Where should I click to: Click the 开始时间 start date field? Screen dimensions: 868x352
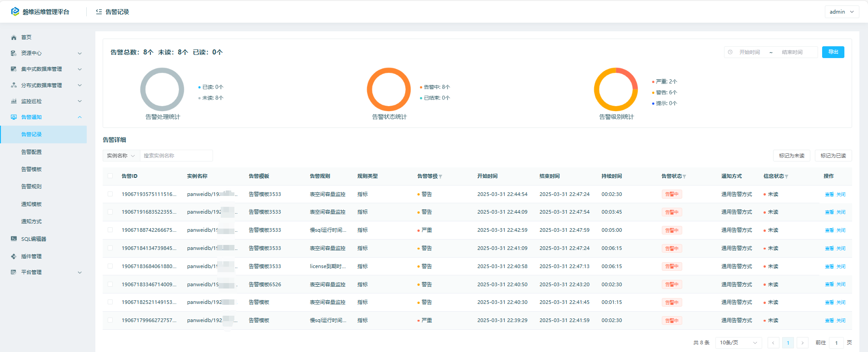750,52
